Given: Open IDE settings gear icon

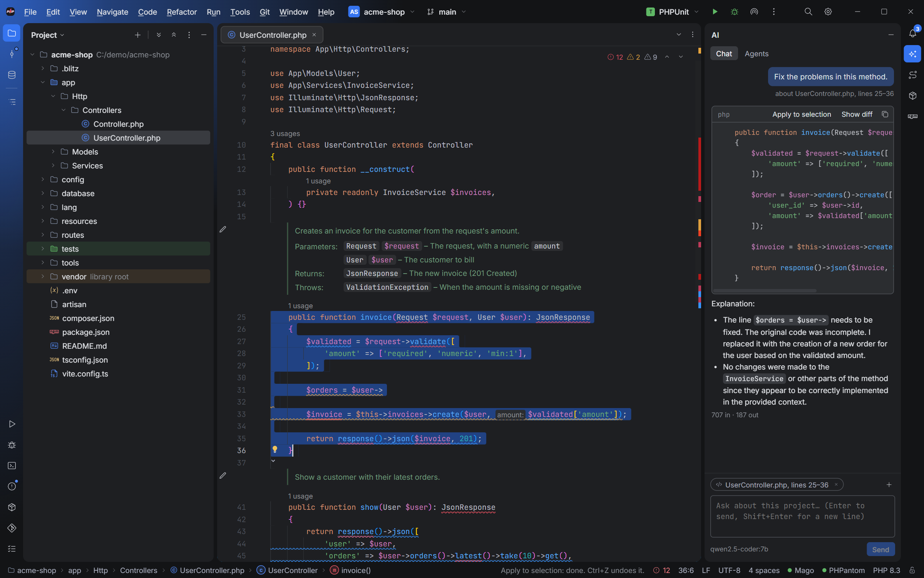Looking at the screenshot, I should (828, 12).
